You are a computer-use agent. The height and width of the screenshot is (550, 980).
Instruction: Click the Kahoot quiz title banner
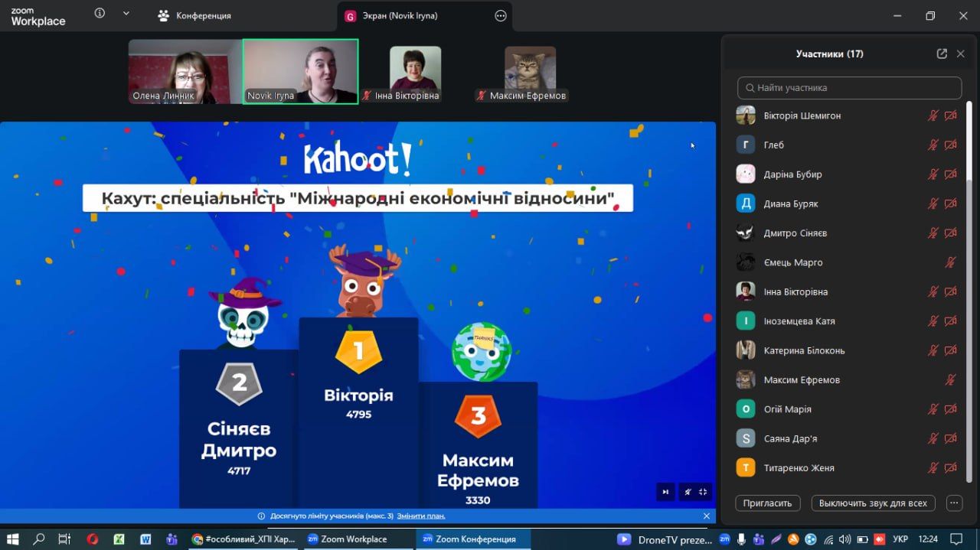tap(358, 199)
